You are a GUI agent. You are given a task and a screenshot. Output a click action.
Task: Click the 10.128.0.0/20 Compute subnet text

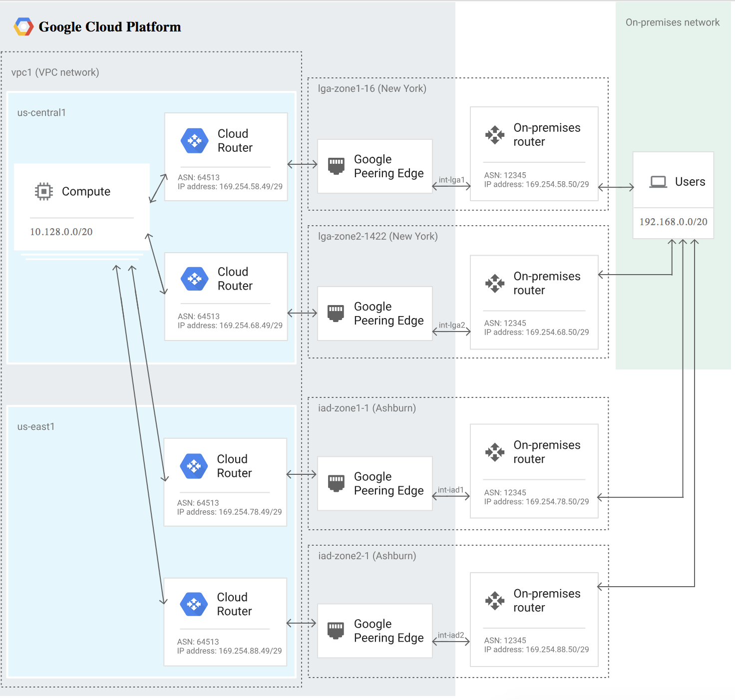tap(61, 232)
